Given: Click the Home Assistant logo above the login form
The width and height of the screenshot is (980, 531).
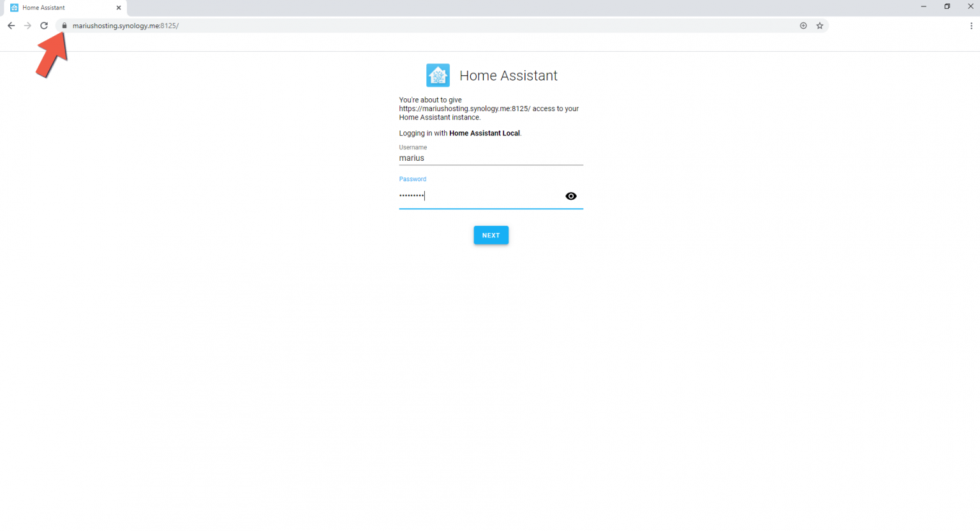Looking at the screenshot, I should [438, 75].
